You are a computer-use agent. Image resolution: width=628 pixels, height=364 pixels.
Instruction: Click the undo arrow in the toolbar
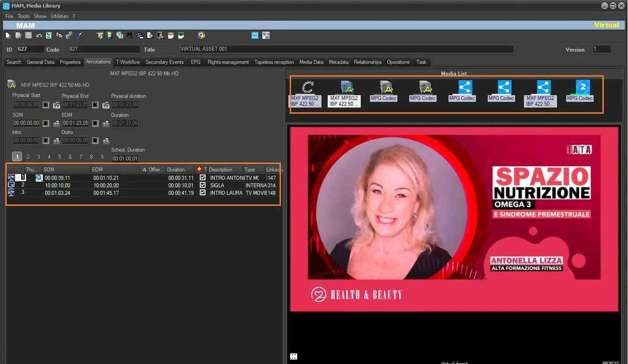[39, 36]
